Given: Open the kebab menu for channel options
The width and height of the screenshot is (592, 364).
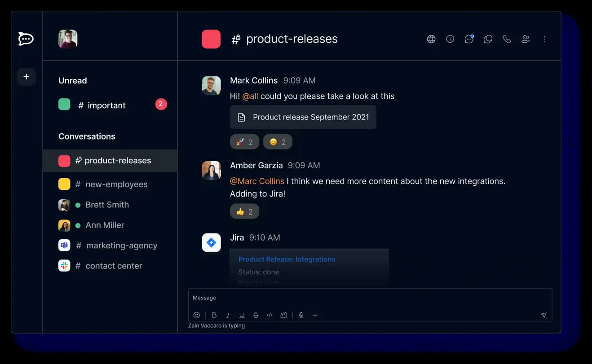Looking at the screenshot, I should point(544,39).
